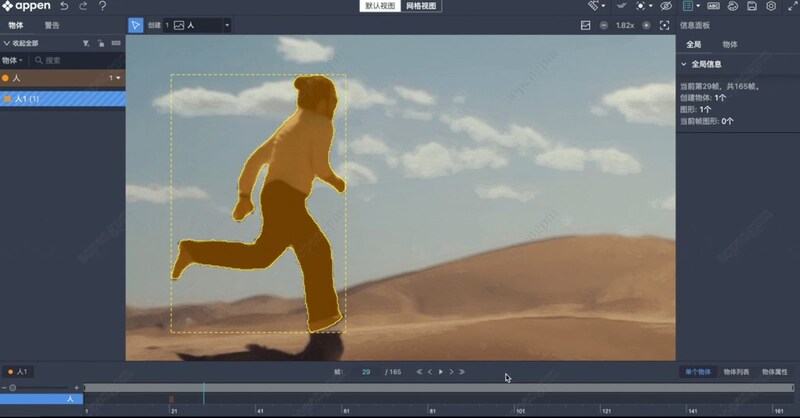
Task: Click the zoom in plus button
Action: 645,25
